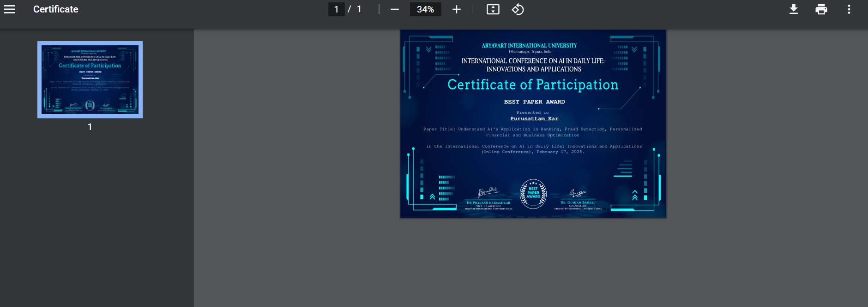Click the zoom out minus button
This screenshot has height=307, width=868.
[x=394, y=9]
